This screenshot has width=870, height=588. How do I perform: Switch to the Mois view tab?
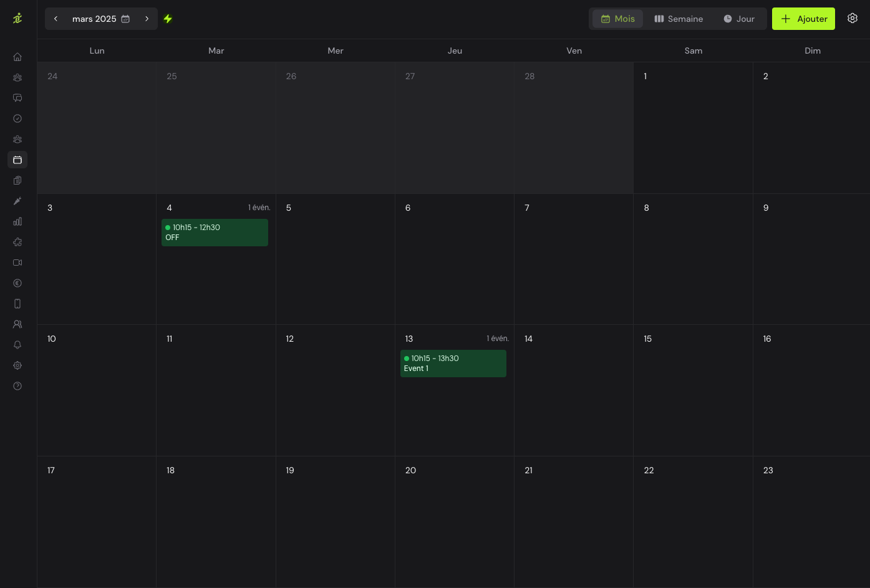pos(617,19)
